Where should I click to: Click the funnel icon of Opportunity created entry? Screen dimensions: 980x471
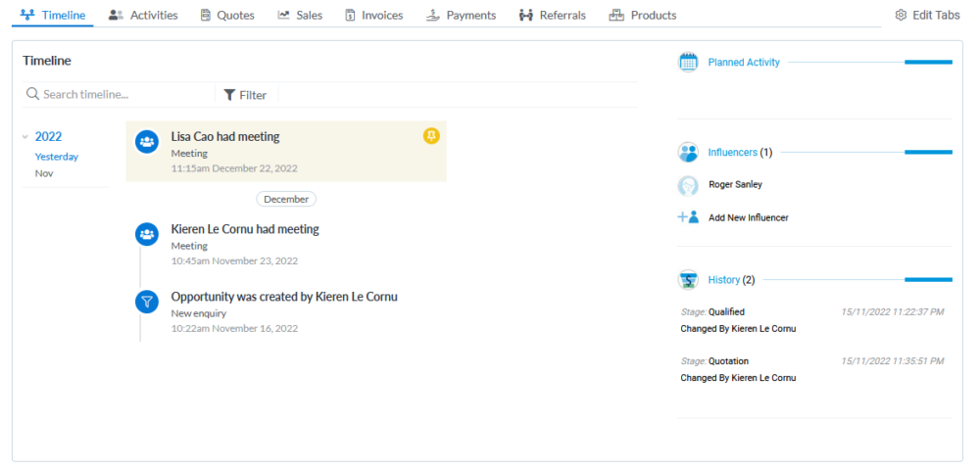click(147, 303)
